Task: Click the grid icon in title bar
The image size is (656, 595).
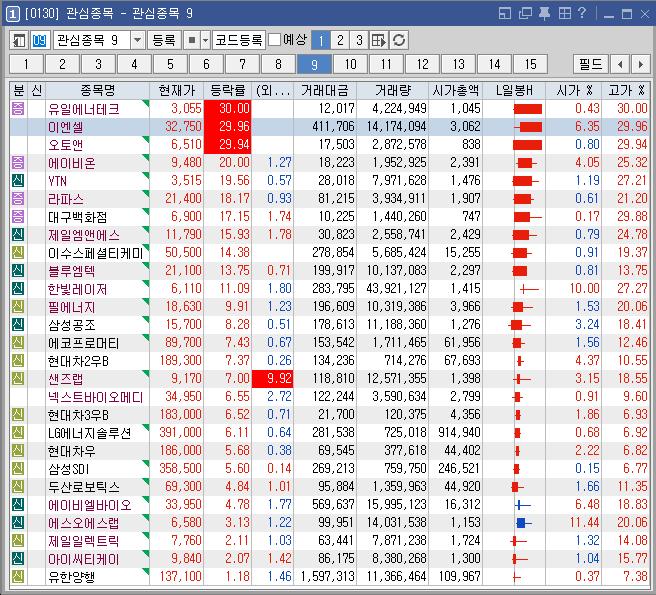Action: [564, 14]
